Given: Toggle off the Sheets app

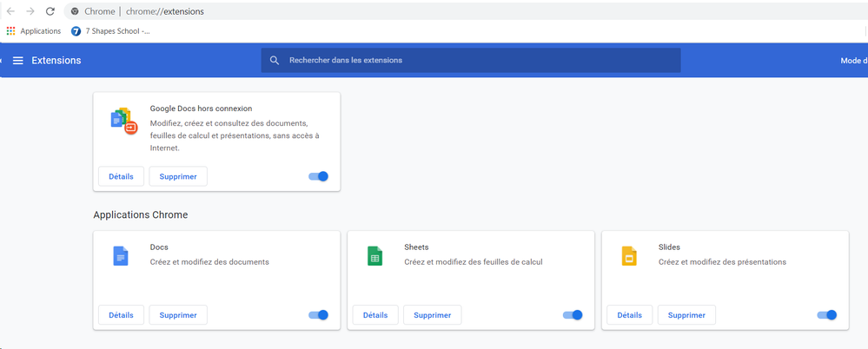Looking at the screenshot, I should (x=573, y=315).
